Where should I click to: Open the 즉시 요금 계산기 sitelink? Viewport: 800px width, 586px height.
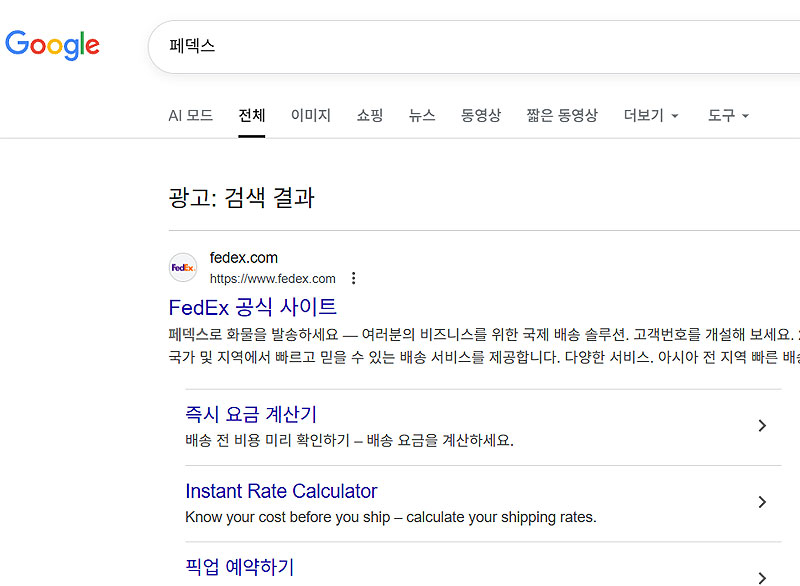click(x=251, y=414)
